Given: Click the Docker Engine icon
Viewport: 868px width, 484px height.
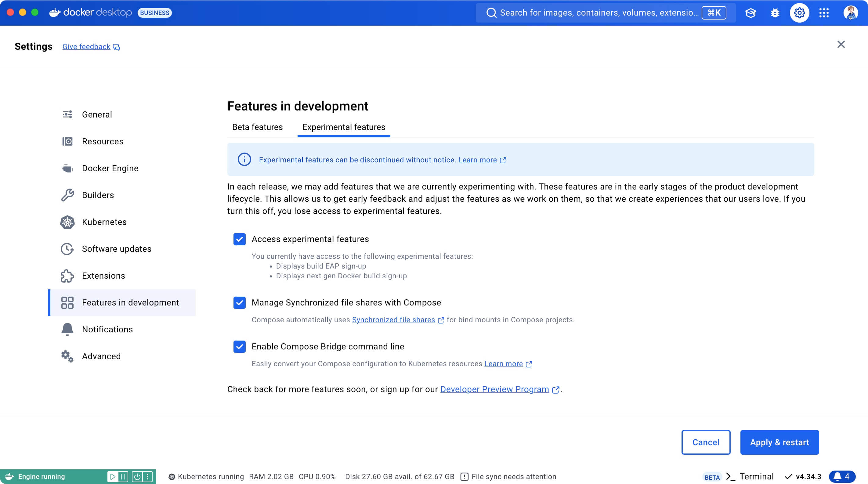Looking at the screenshot, I should 67,168.
